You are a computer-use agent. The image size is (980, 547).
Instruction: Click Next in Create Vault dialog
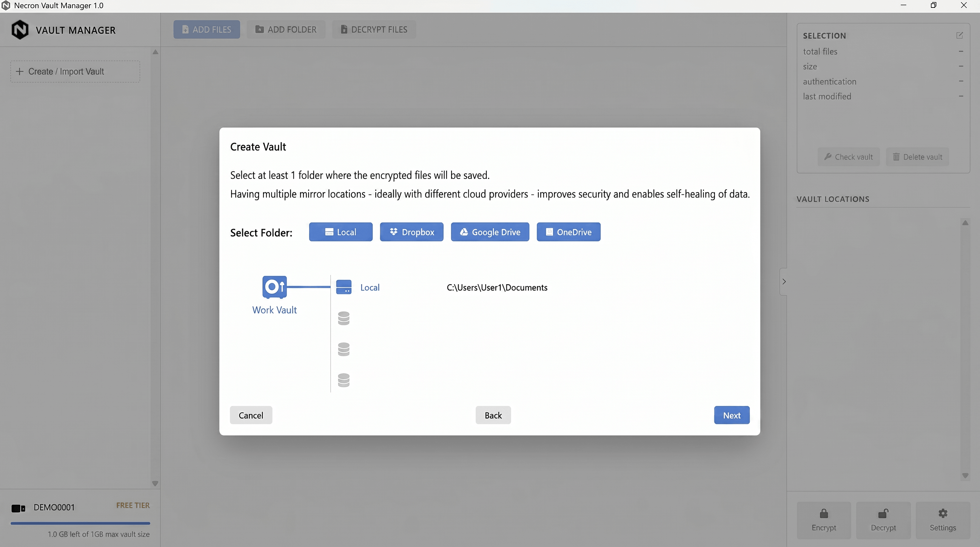click(731, 415)
